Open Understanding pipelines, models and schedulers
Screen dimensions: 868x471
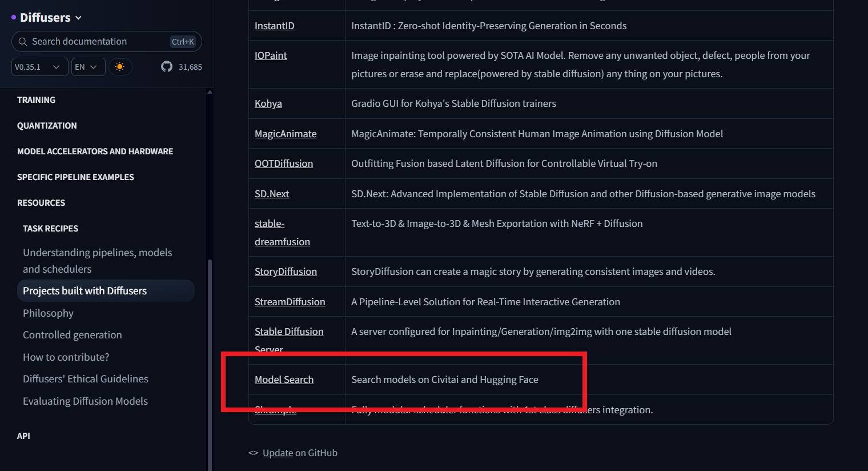pos(98,261)
